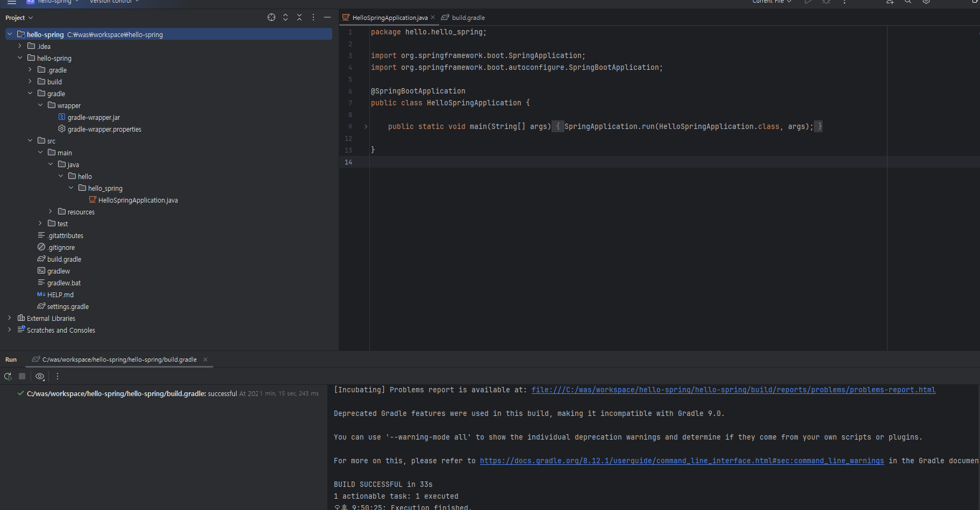Image resolution: width=980 pixels, height=510 pixels.
Task: Click the gradlew script file icon
Action: (41, 271)
